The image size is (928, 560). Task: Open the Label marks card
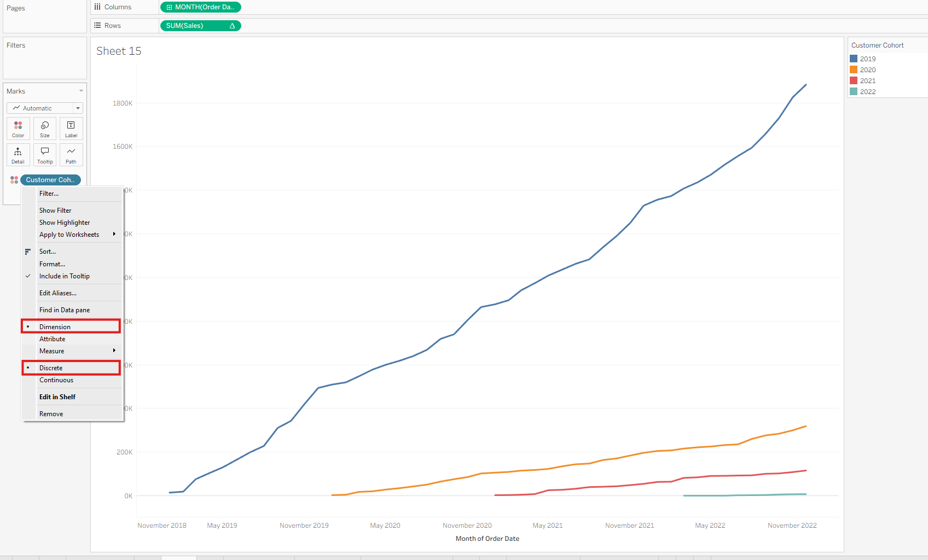point(71,129)
